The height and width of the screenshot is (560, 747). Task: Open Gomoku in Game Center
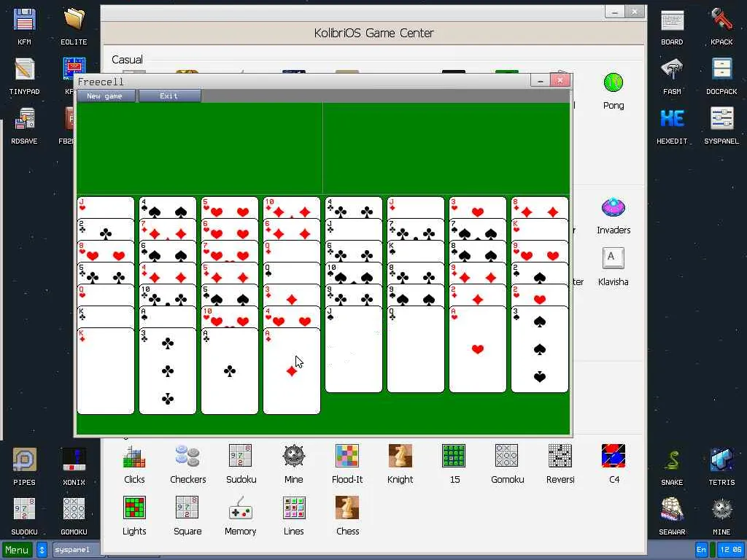[x=507, y=464]
